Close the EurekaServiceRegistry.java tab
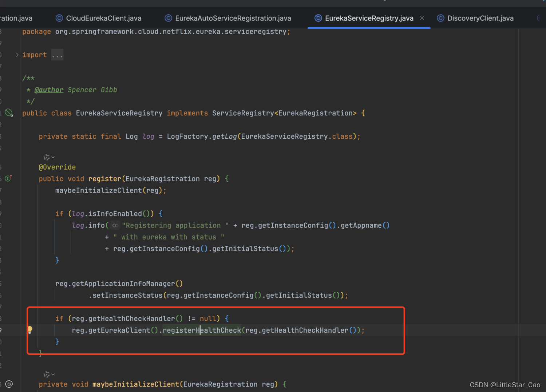Screen dimensions: 546x392 point(422,18)
